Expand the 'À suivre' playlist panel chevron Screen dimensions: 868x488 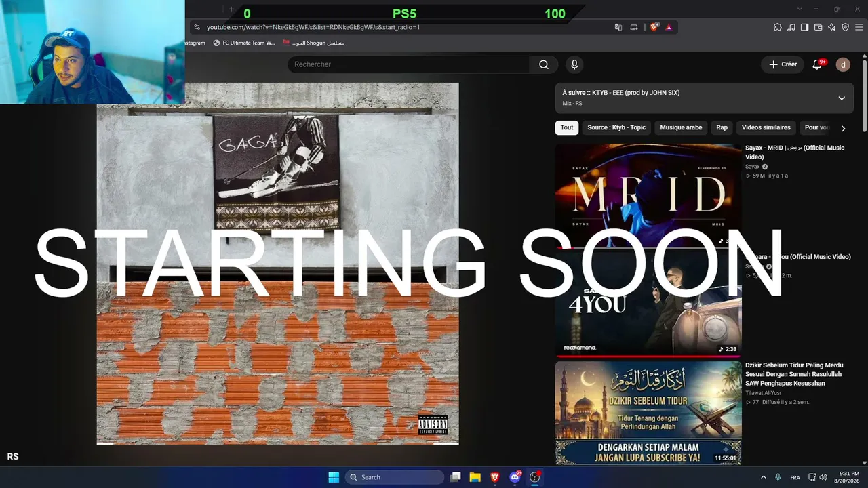click(x=842, y=98)
